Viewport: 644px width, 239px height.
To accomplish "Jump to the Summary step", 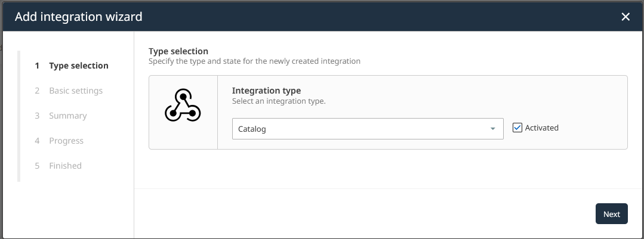I will (68, 116).
